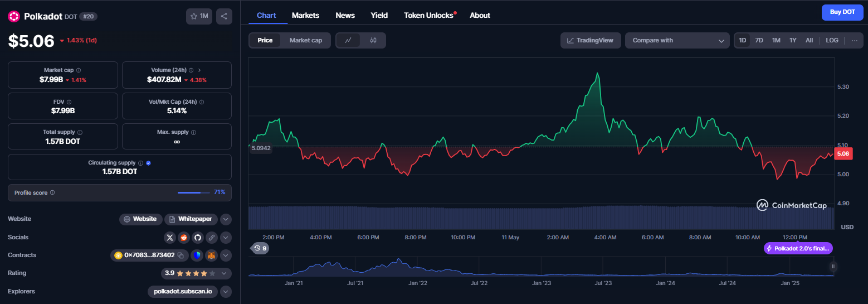Click the more options ellipsis on chart toolbar
The height and width of the screenshot is (304, 868).
(854, 40)
